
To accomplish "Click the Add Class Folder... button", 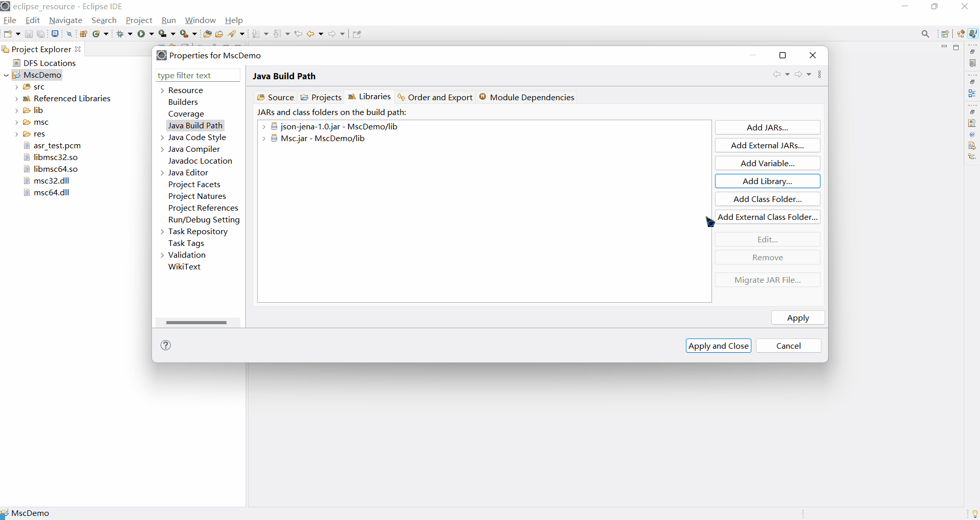I will tap(767, 199).
